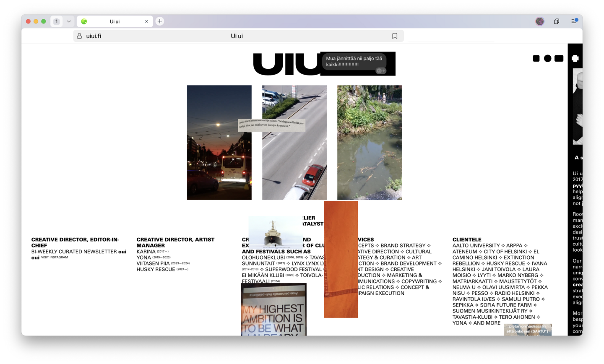Click the big UIU logo
604x364 pixels.
287,64
